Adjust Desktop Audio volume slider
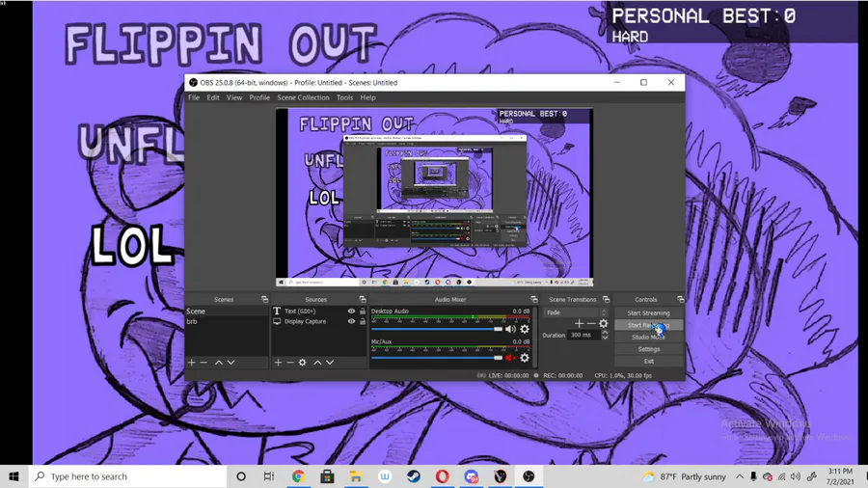 [437, 329]
